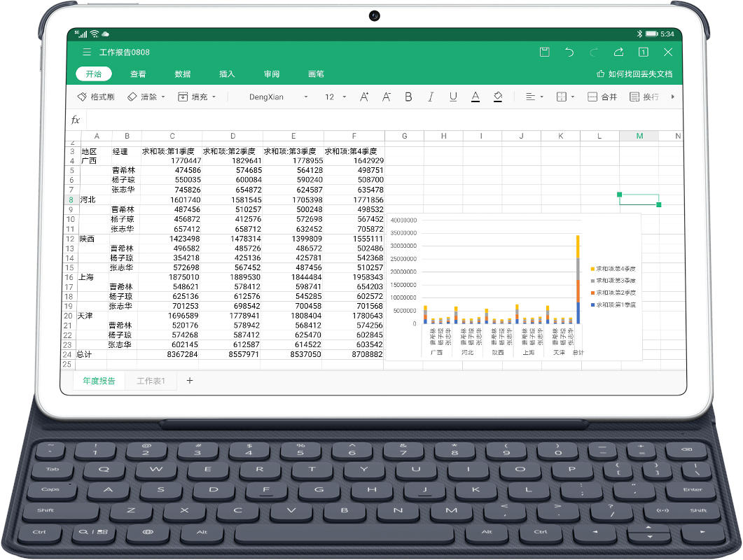
Task: Open the 如何找回丢失文档 help link
Action: pos(634,74)
